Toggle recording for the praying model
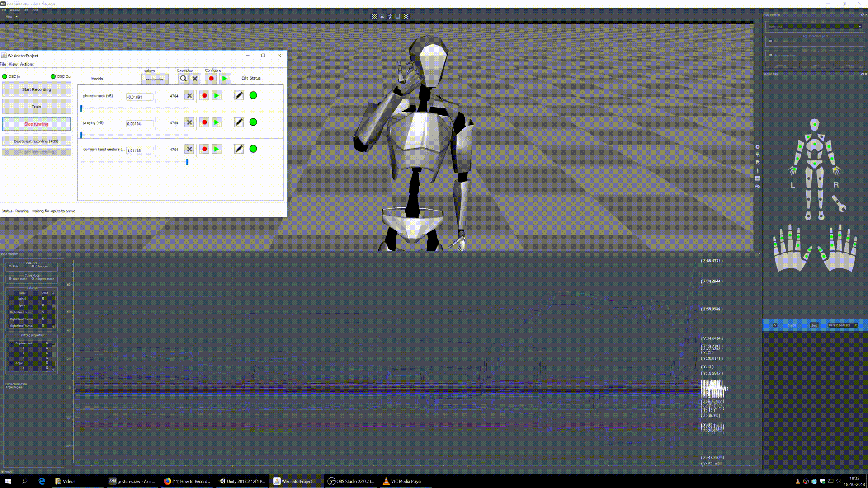Screen dimensions: 868x488 [204, 122]
